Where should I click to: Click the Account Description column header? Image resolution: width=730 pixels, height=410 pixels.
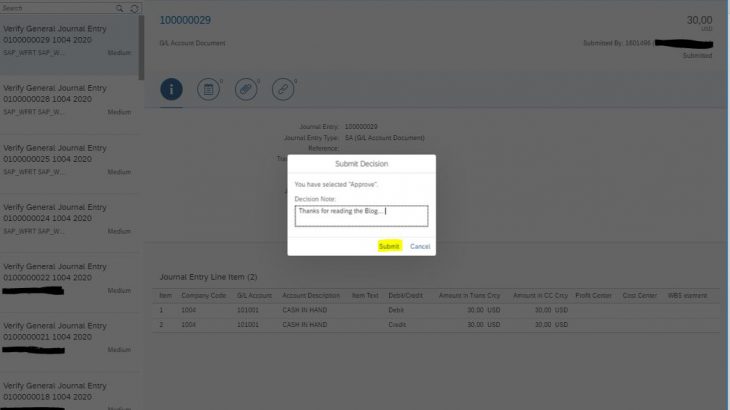tap(311, 296)
